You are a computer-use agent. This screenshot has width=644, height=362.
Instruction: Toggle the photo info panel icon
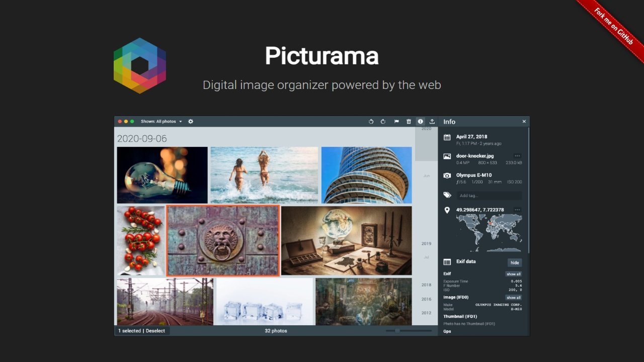coord(420,122)
